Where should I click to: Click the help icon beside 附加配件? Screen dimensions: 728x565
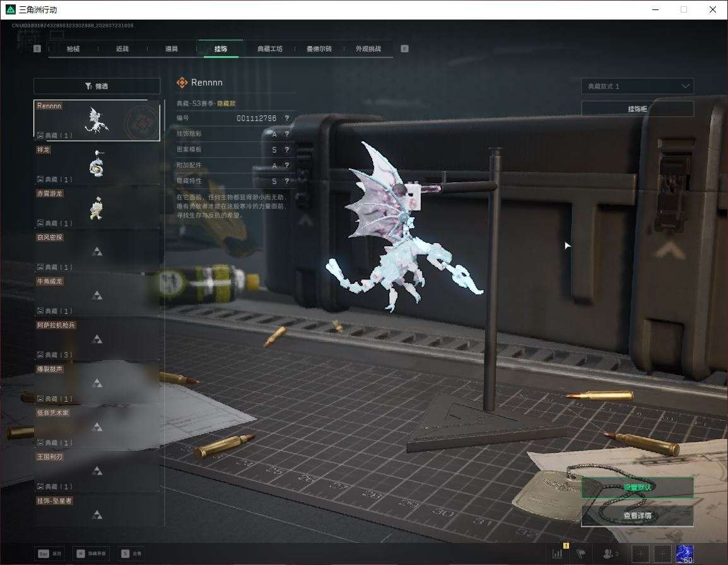[x=287, y=165]
